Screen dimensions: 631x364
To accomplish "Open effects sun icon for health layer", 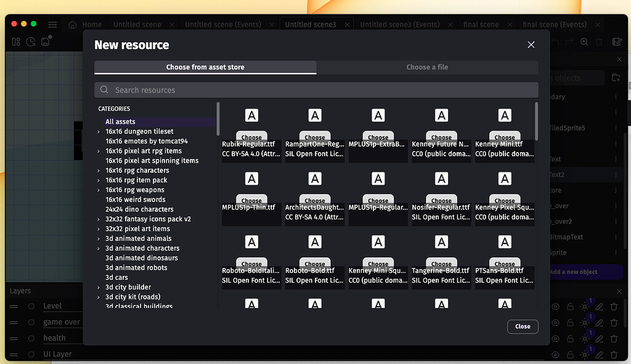I will pos(585,338).
